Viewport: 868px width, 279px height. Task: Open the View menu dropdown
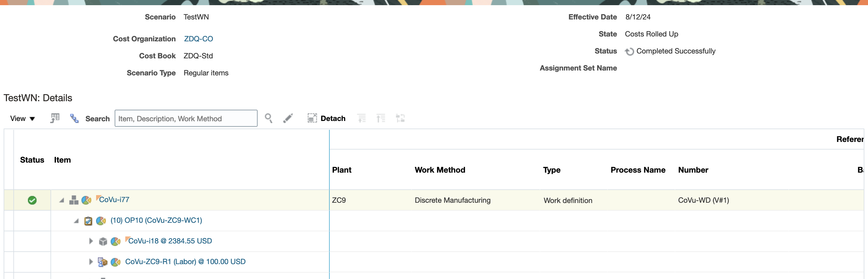click(22, 119)
